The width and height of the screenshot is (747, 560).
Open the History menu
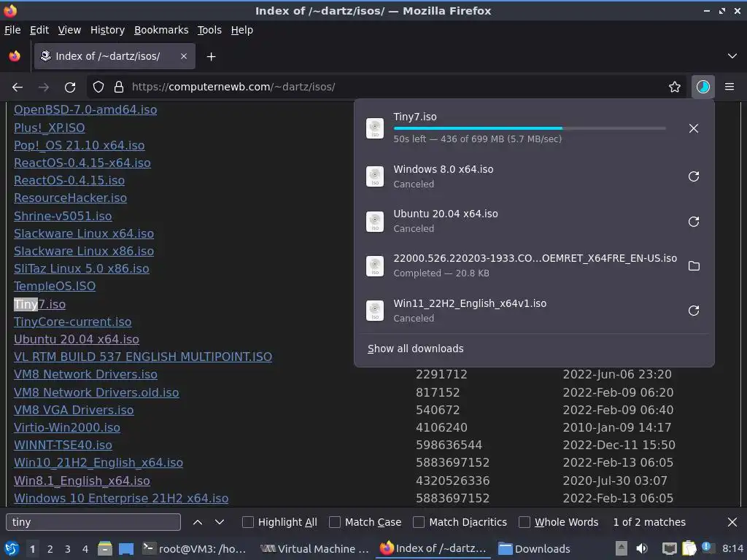pos(107,30)
